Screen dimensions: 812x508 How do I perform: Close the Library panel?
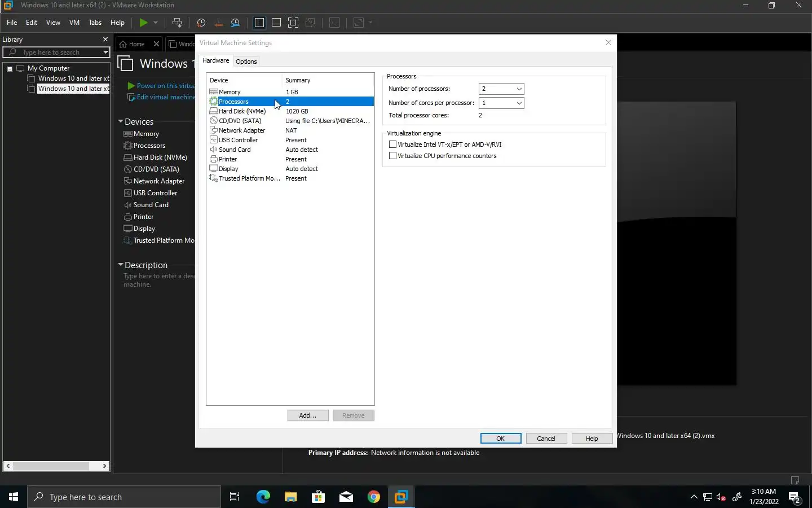(x=105, y=40)
